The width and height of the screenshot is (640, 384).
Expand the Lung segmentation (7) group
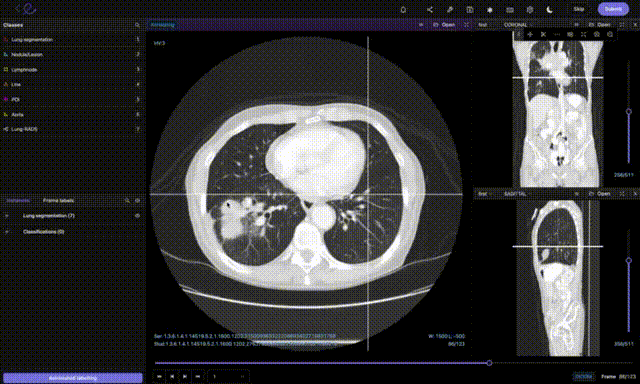7,216
